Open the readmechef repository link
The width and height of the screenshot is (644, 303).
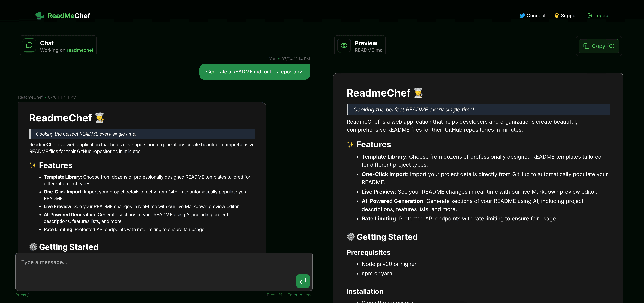(x=80, y=50)
